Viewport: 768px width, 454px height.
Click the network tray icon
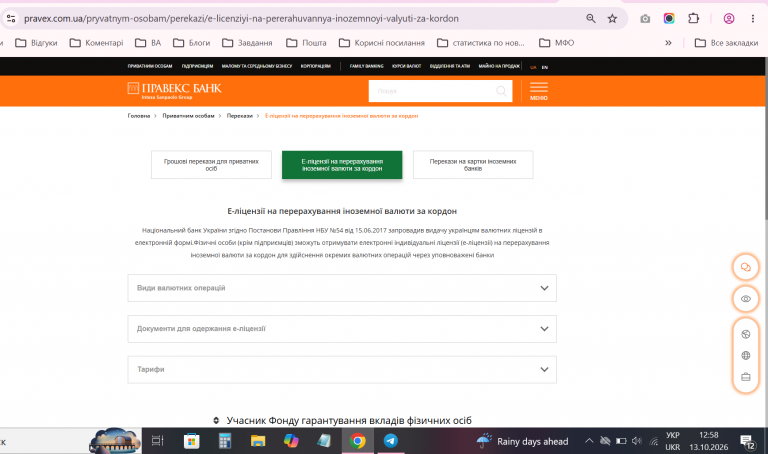click(x=653, y=441)
